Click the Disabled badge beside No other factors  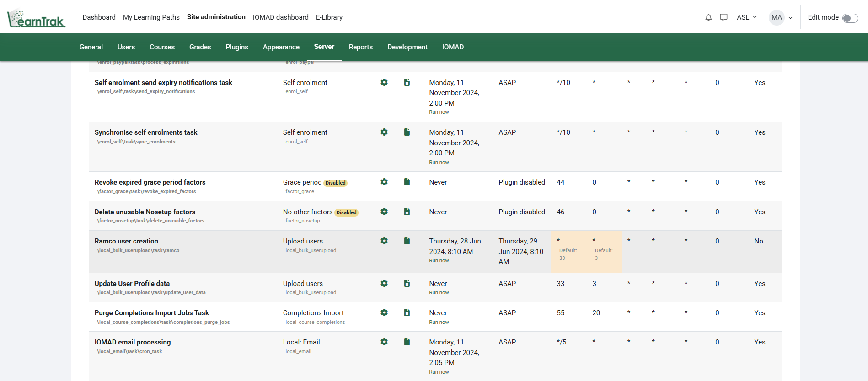pyautogui.click(x=347, y=212)
